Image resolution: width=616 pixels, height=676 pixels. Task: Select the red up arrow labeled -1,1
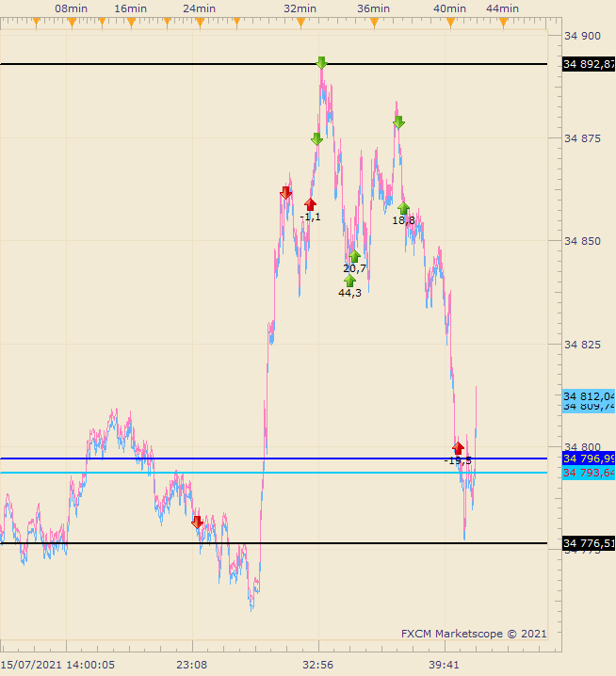[x=310, y=204]
